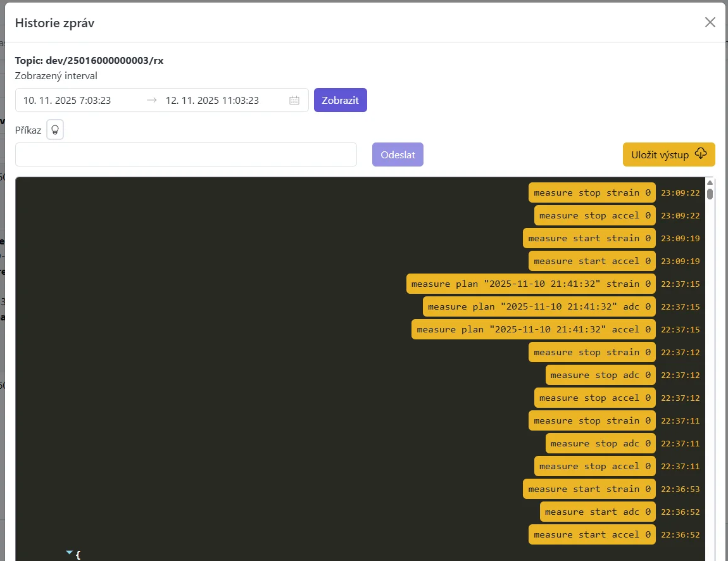
Task: Click the arrow icon between the date fields
Action: (151, 99)
